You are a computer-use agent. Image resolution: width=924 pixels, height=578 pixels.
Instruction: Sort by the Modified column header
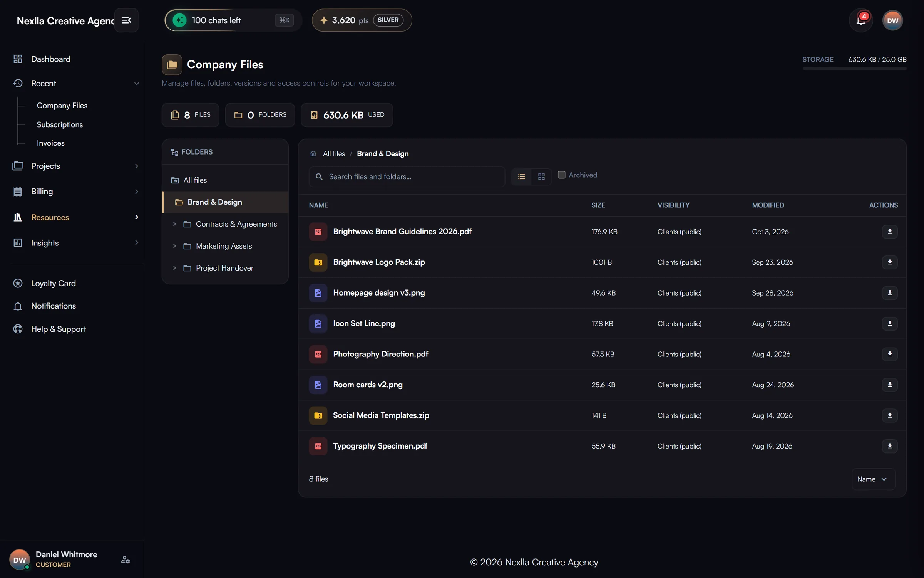point(768,205)
